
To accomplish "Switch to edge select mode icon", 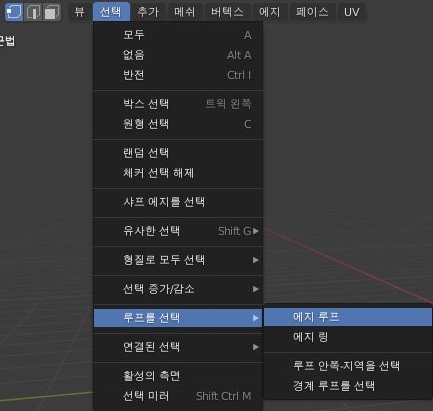I will pos(33,12).
